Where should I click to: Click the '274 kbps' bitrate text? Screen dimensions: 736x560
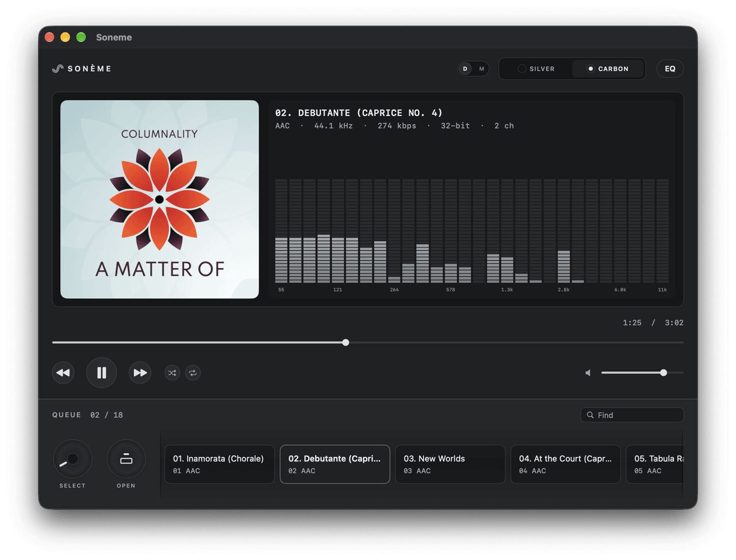[x=397, y=126]
